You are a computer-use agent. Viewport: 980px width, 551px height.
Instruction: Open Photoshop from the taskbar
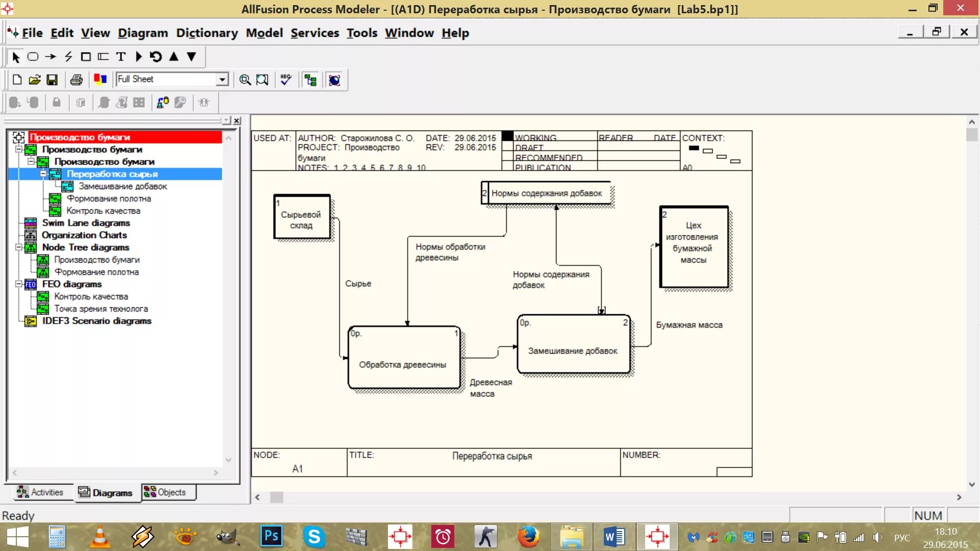[271, 537]
